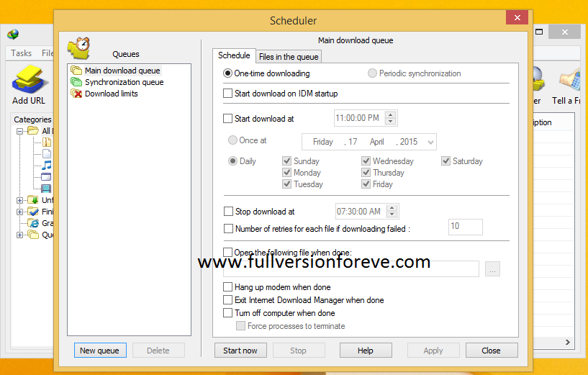This screenshot has height=375, width=588.
Task: Open the Tasks menu in IDM window
Action: (x=21, y=53)
